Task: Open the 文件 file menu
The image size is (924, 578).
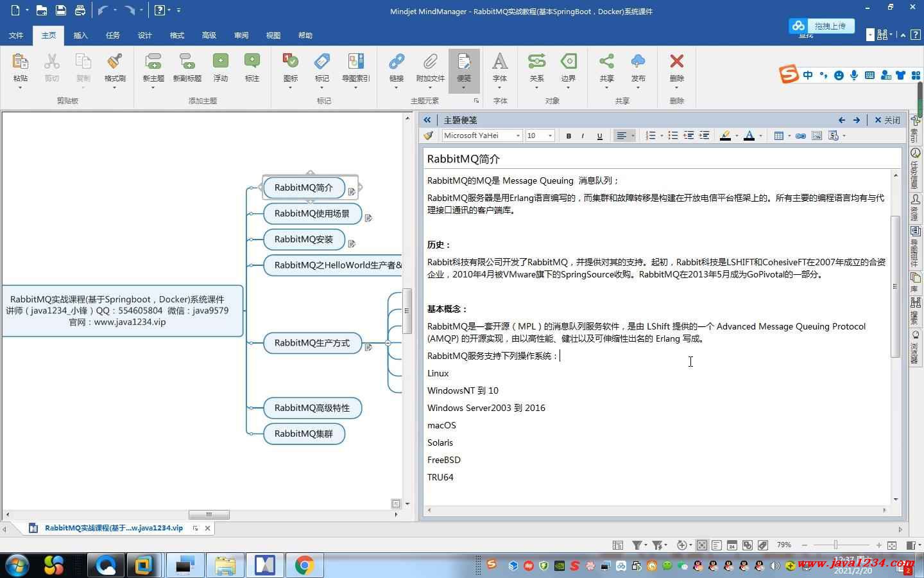Action: (16, 35)
